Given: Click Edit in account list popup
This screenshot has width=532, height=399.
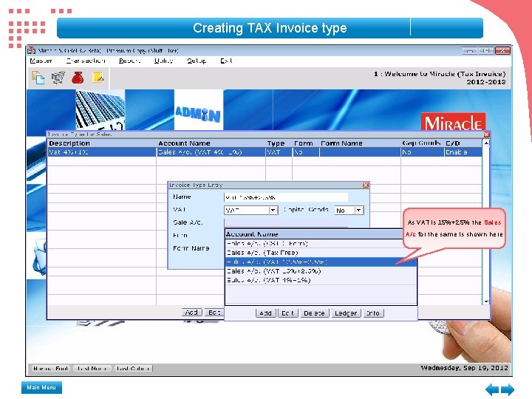Looking at the screenshot, I should point(287,313).
